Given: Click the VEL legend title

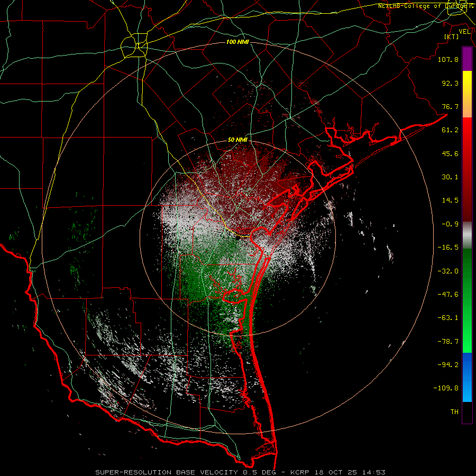Looking at the screenshot, I should (x=465, y=32).
